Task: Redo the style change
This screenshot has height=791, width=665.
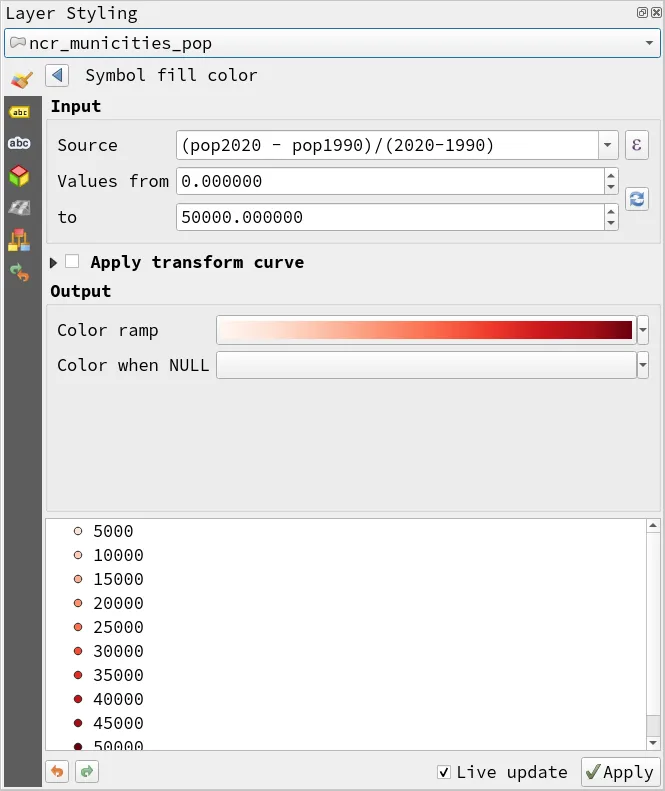Action: pos(87,771)
